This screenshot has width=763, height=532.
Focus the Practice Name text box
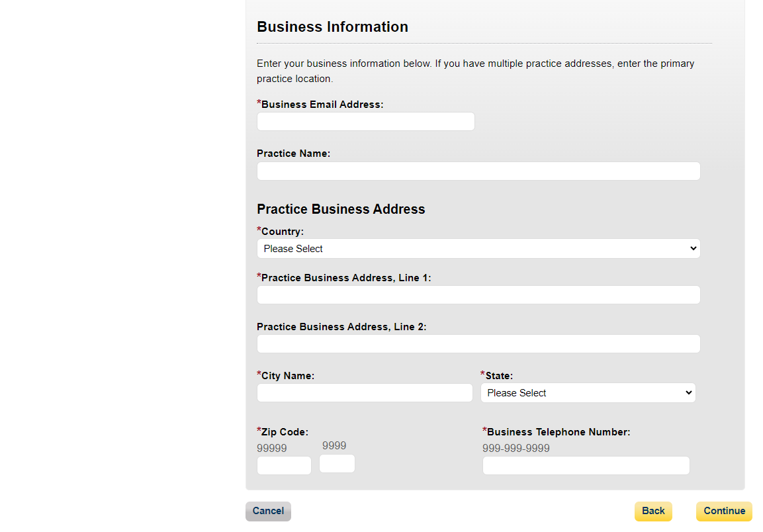pyautogui.click(x=478, y=171)
